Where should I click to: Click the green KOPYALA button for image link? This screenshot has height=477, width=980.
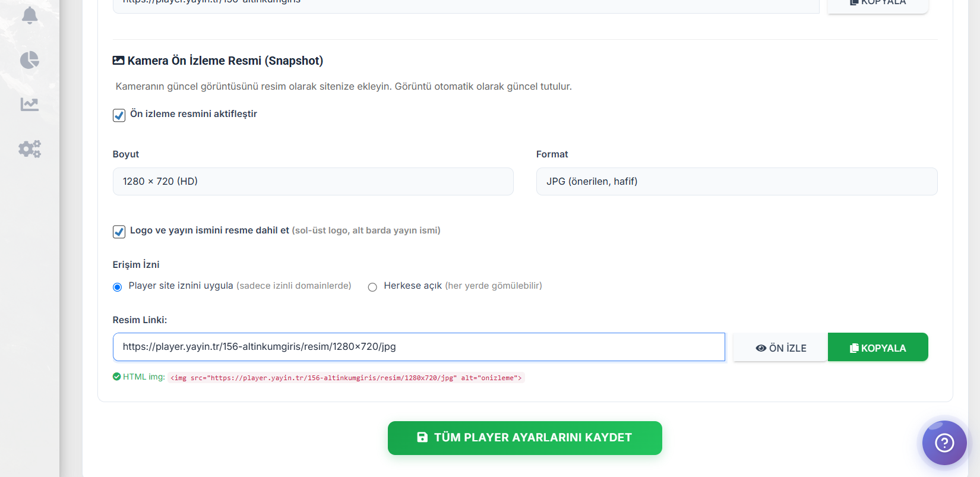click(x=878, y=348)
